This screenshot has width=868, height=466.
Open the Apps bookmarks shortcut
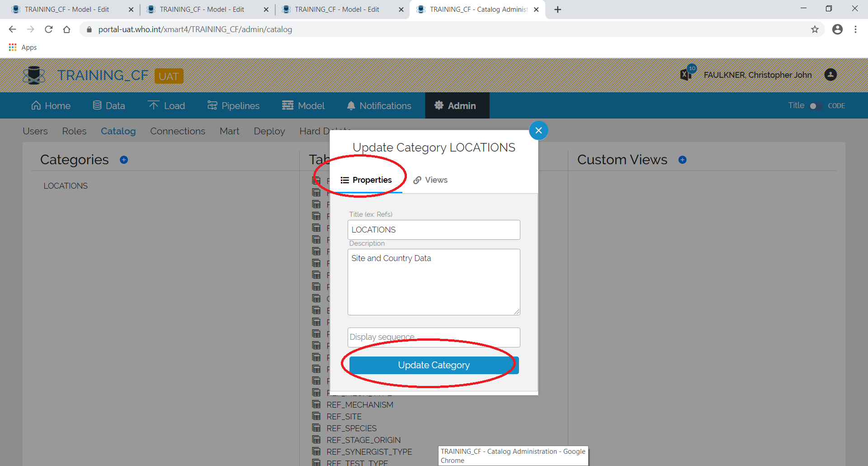click(x=23, y=48)
